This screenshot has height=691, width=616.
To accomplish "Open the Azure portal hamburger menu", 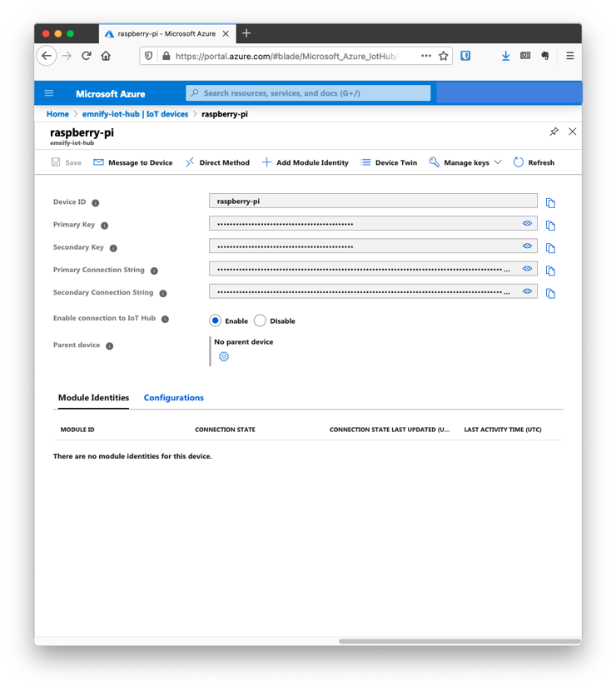I will (49, 93).
